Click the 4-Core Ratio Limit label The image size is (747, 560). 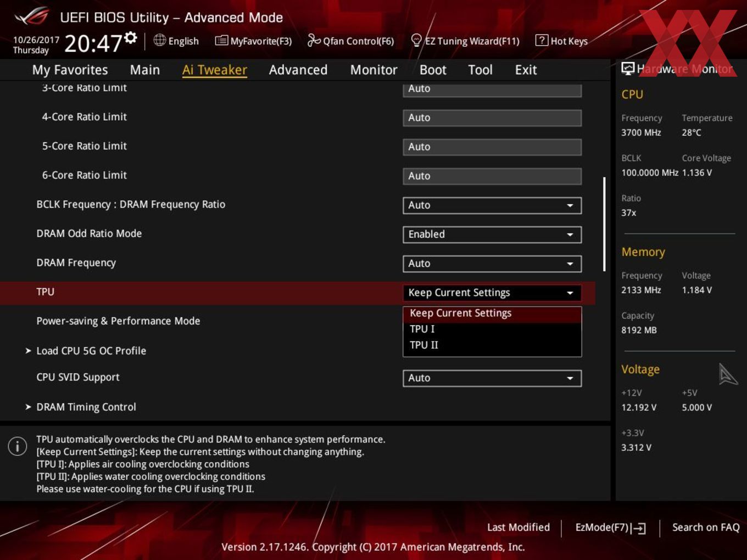(85, 117)
